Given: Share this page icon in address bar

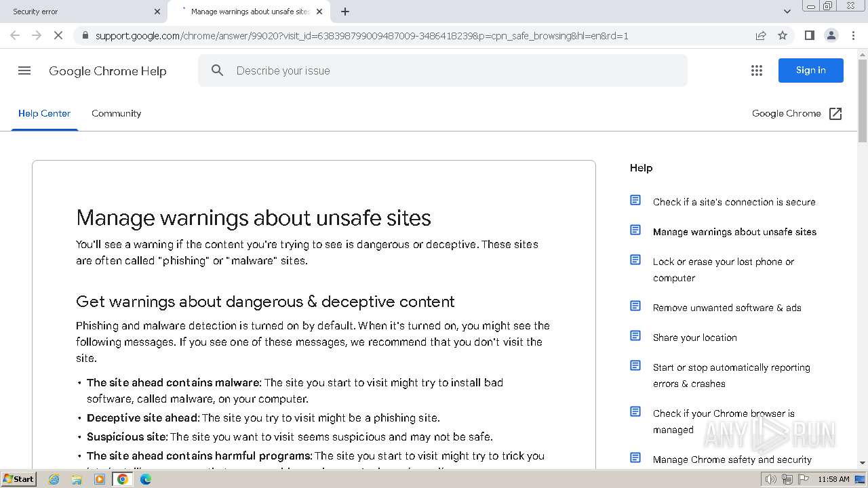Looking at the screenshot, I should point(761,35).
